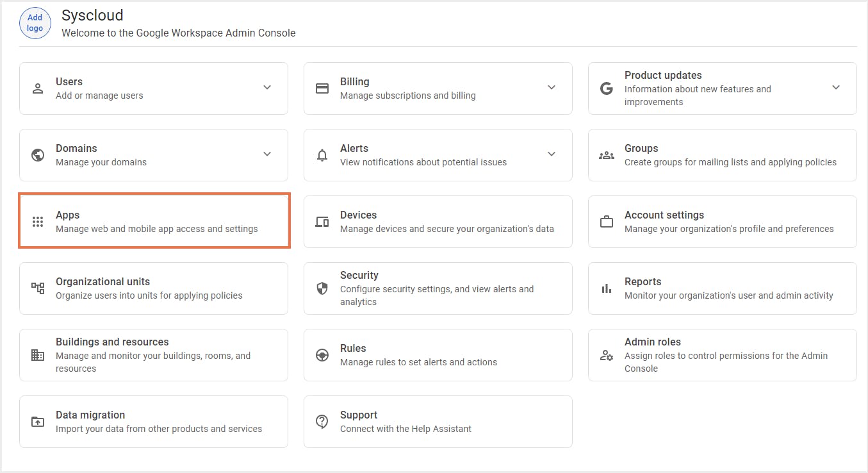
Task: Expand the Alerts card chevron
Action: click(552, 154)
